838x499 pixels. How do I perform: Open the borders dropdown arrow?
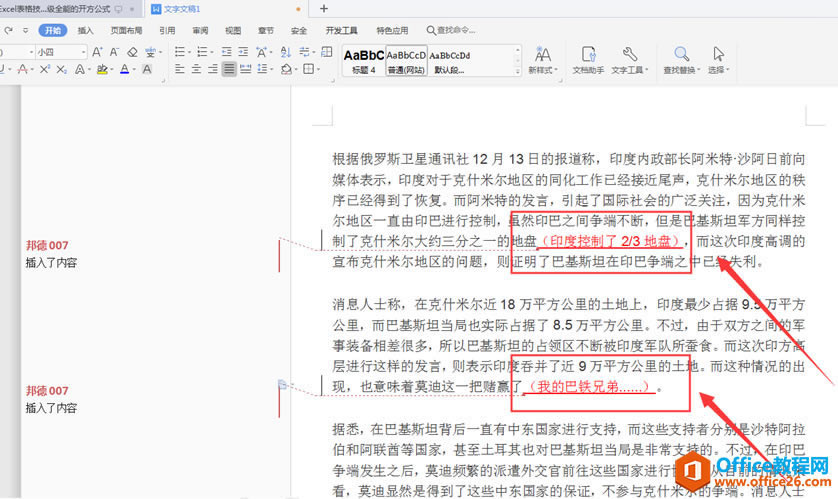click(x=319, y=69)
